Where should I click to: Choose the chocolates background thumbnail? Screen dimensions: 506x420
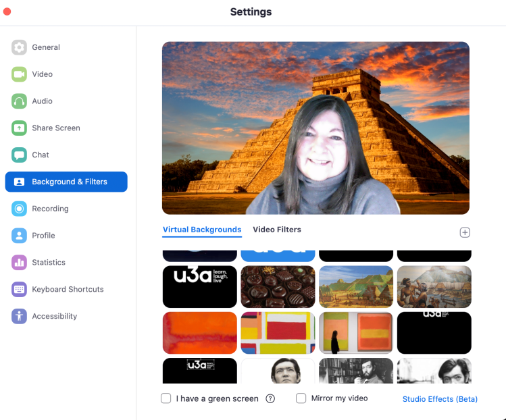[x=278, y=286]
